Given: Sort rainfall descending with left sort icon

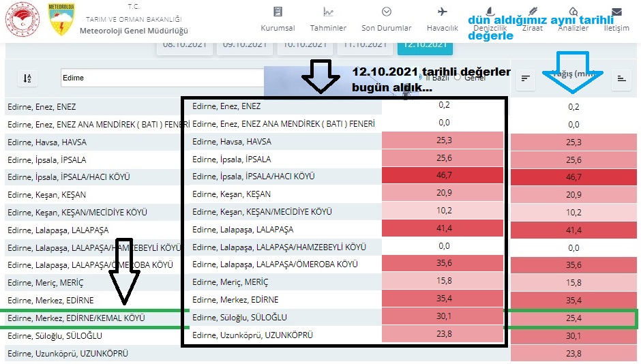Looking at the screenshot, I should (x=525, y=78).
